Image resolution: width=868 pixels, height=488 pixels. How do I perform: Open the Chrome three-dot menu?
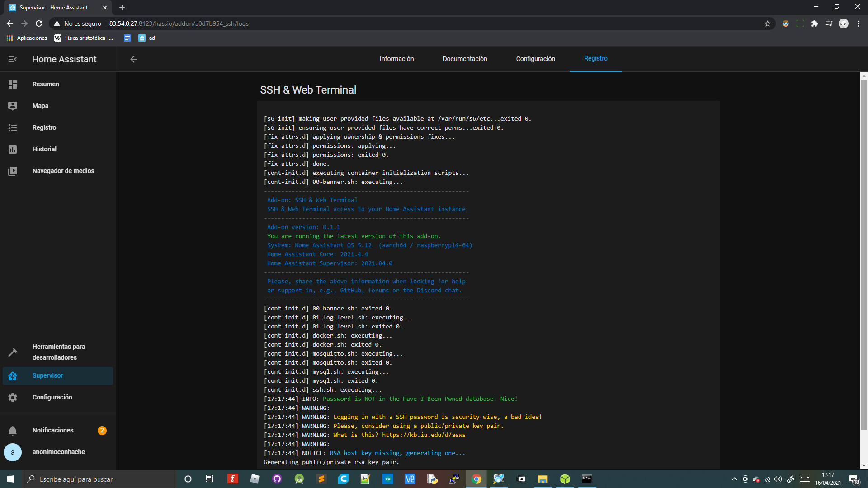(x=858, y=23)
